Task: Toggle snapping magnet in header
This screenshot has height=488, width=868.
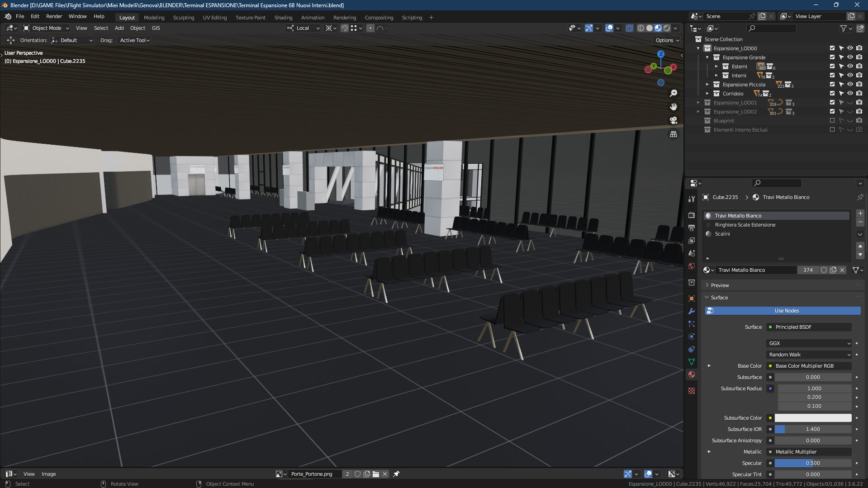Action: coord(344,28)
